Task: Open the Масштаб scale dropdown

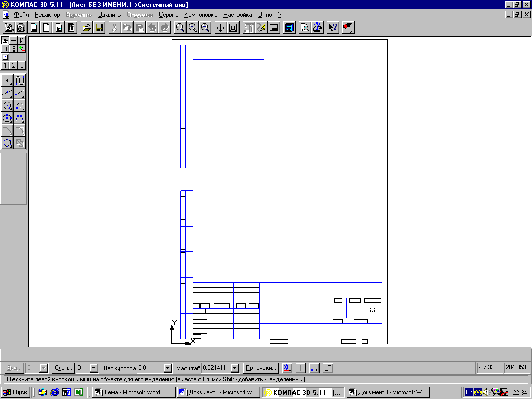Action: coord(235,368)
